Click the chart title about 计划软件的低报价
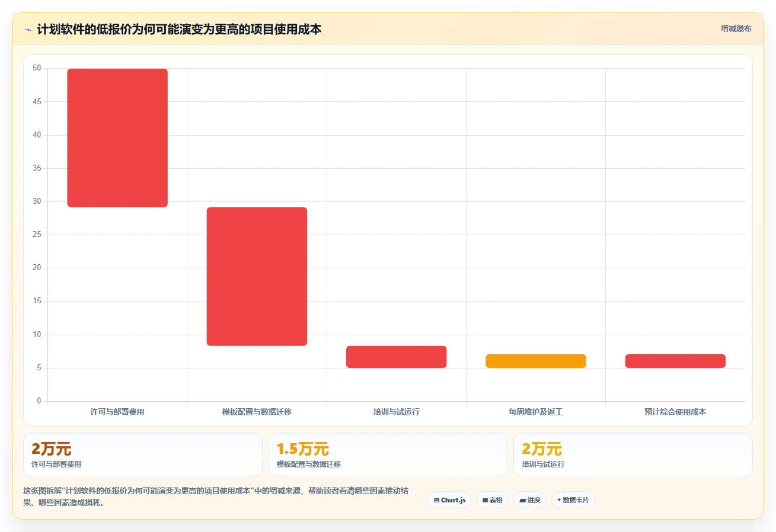The height and width of the screenshot is (532, 776). [x=179, y=30]
